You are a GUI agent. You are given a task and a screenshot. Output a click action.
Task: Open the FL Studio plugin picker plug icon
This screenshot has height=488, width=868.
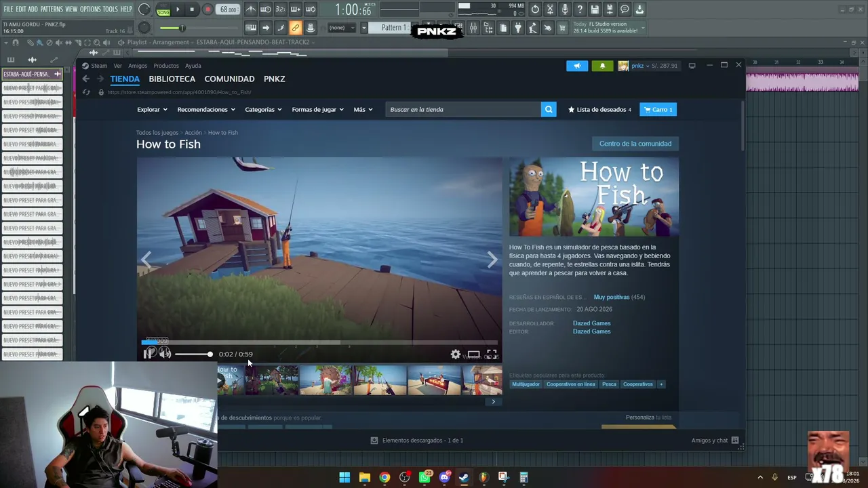click(x=518, y=28)
